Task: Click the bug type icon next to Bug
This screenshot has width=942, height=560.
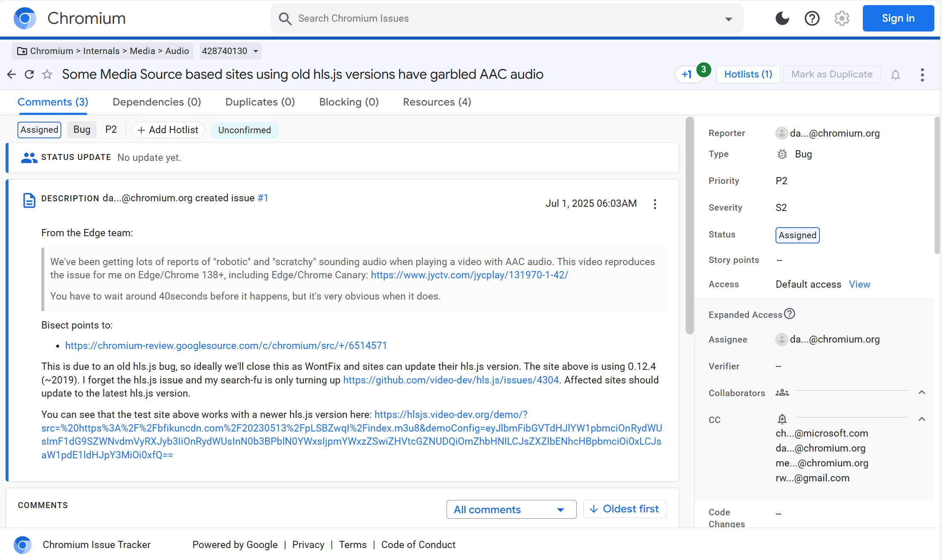Action: [782, 154]
